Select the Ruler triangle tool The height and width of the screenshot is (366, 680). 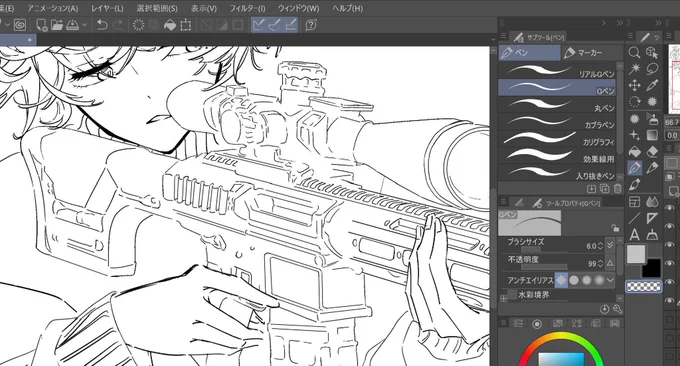pos(652,218)
